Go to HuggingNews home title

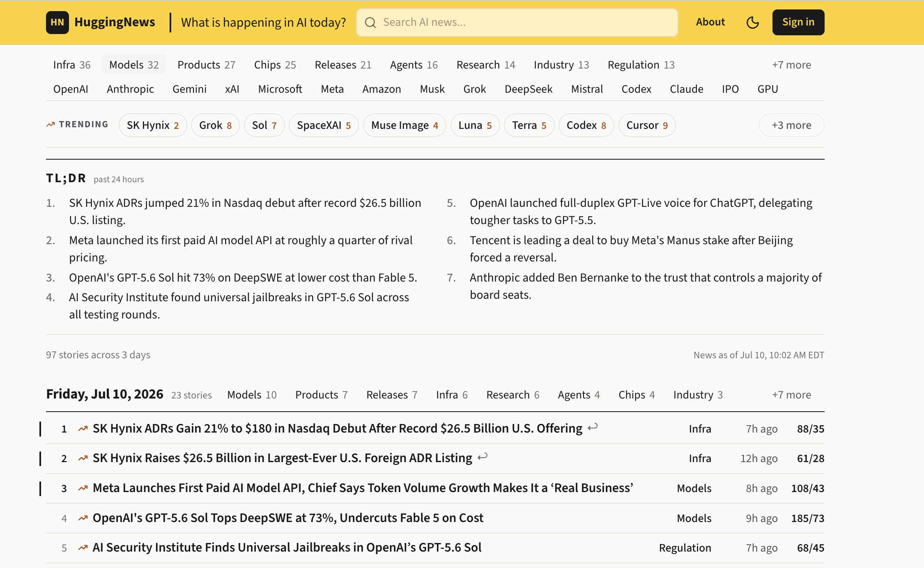click(115, 22)
